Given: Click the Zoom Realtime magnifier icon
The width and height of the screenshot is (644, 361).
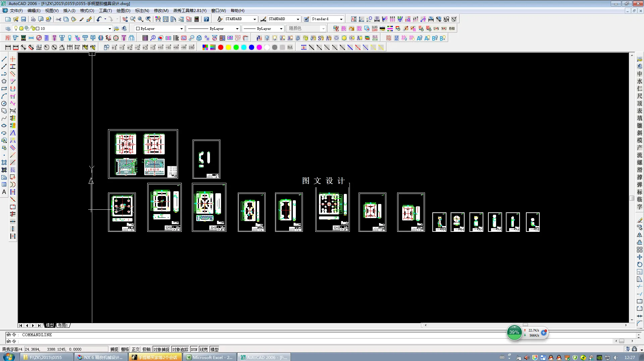Looking at the screenshot, I should point(133,19).
